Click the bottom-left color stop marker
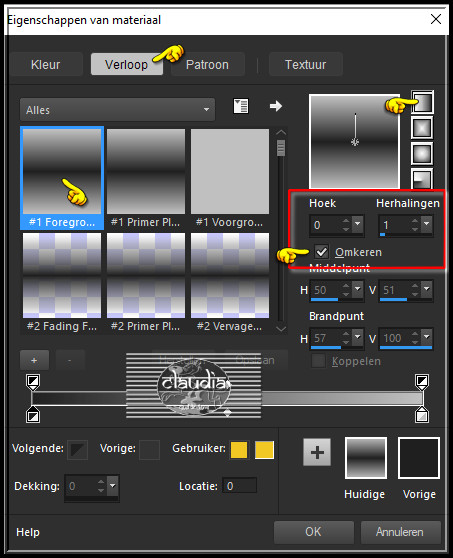 point(33,415)
